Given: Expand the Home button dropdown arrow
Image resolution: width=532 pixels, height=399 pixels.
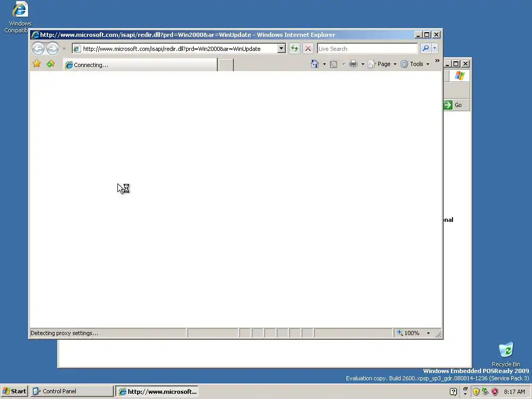Looking at the screenshot, I should 324,64.
